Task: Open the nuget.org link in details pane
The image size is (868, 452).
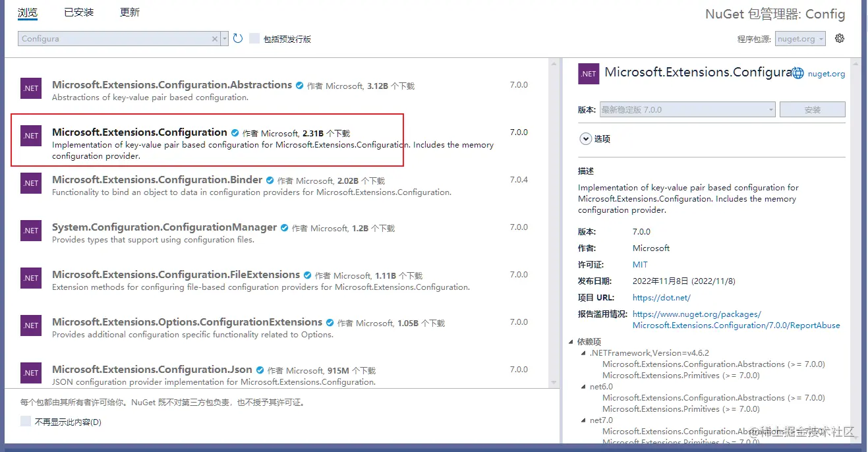Action: [x=826, y=74]
